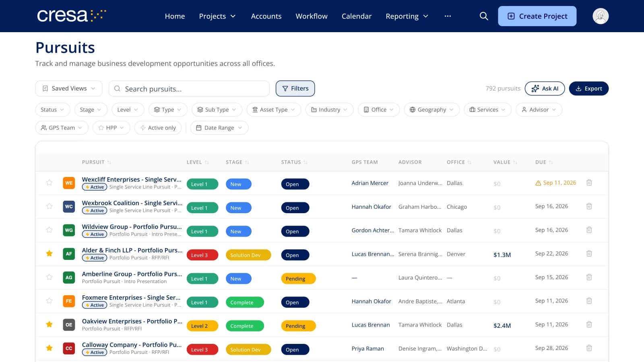Image resolution: width=644 pixels, height=362 pixels.
Task: Star the Wexcliff Enterprises pursuit
Action: (x=49, y=183)
